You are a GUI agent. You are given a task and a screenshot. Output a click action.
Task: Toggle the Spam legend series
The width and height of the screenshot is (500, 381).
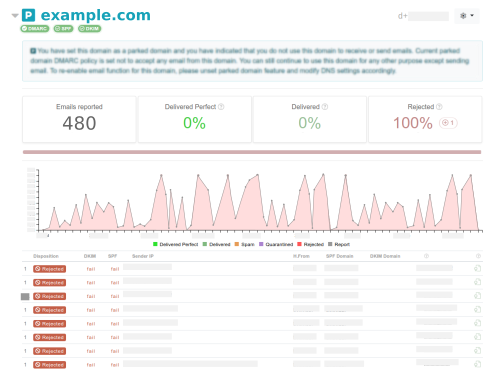pos(244,244)
